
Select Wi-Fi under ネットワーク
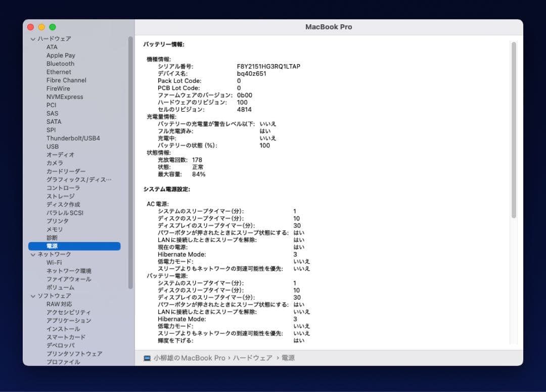55,262
